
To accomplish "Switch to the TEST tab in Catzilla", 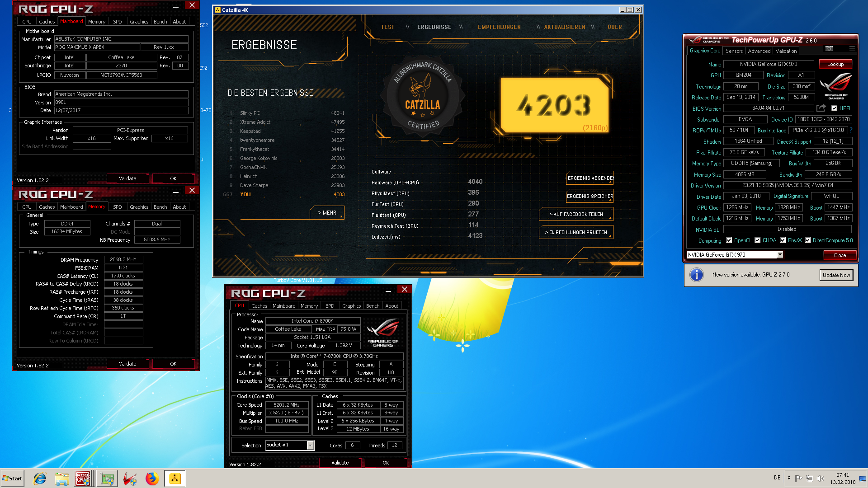I will 387,27.
